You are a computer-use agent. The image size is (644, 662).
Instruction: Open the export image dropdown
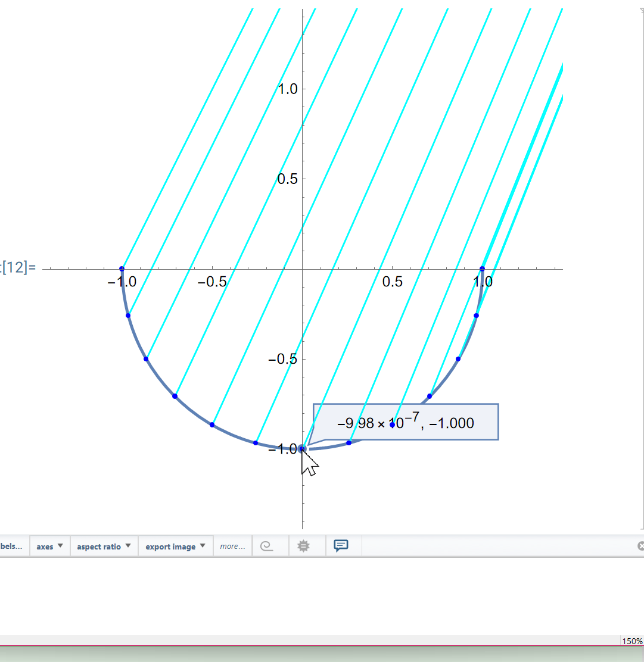(x=175, y=546)
